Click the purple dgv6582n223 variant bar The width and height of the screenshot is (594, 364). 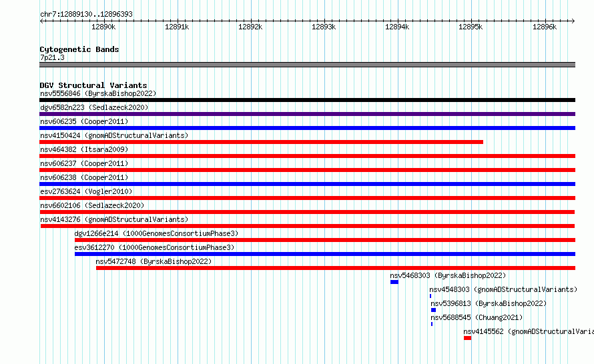point(307,114)
